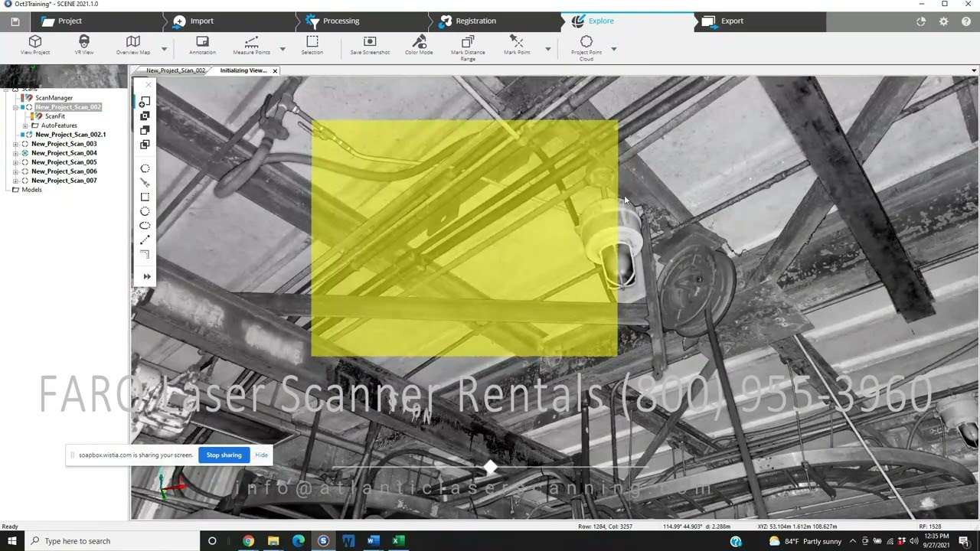Select New_Project_Scan_002.1 tree item
The width and height of the screenshot is (980, 551).
tap(70, 135)
